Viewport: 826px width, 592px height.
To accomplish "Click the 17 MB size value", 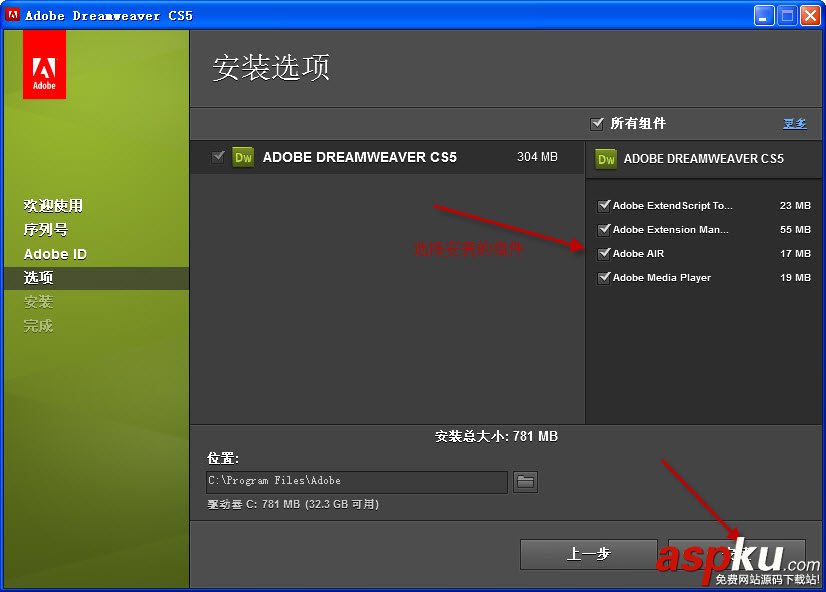I will (x=795, y=253).
